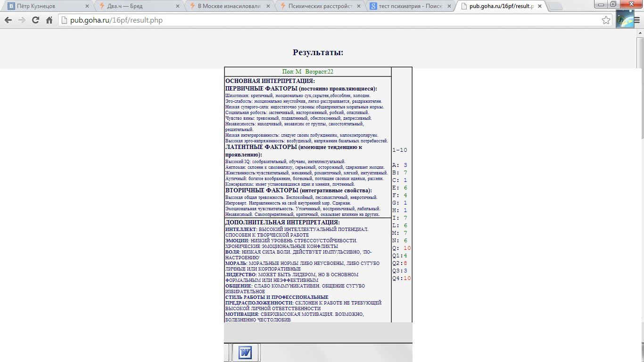Click the "ЛИДЕРСТВО:" interpretation line

coord(292,278)
